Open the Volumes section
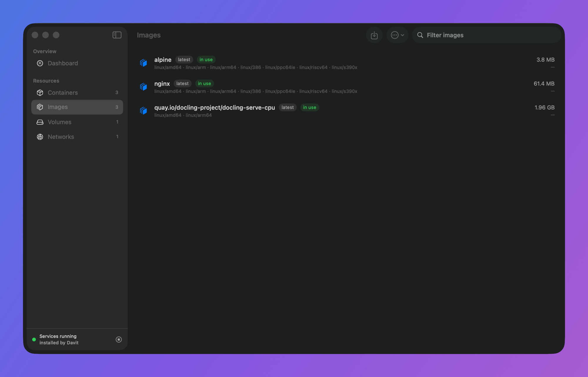This screenshot has height=377, width=588. tap(77, 122)
